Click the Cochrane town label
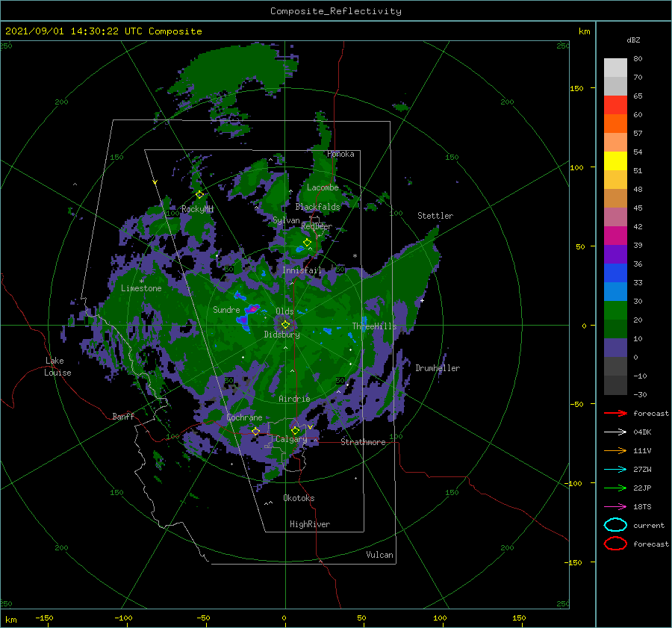The image size is (672, 628). (x=244, y=417)
